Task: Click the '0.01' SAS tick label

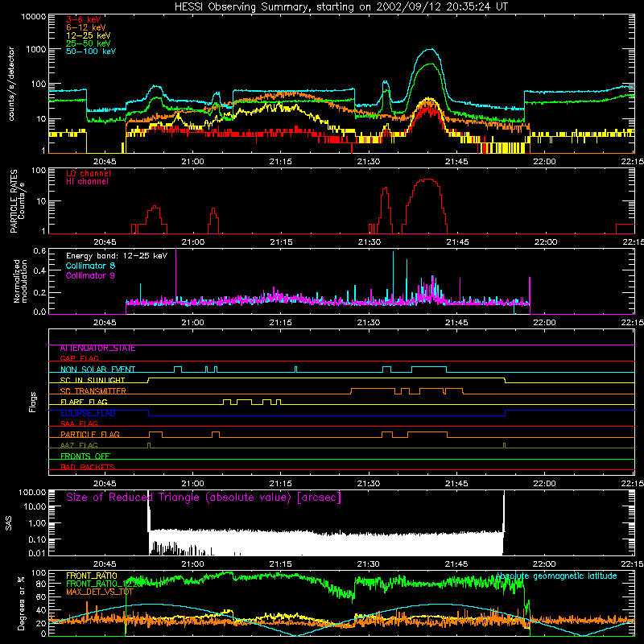Action: [37, 553]
